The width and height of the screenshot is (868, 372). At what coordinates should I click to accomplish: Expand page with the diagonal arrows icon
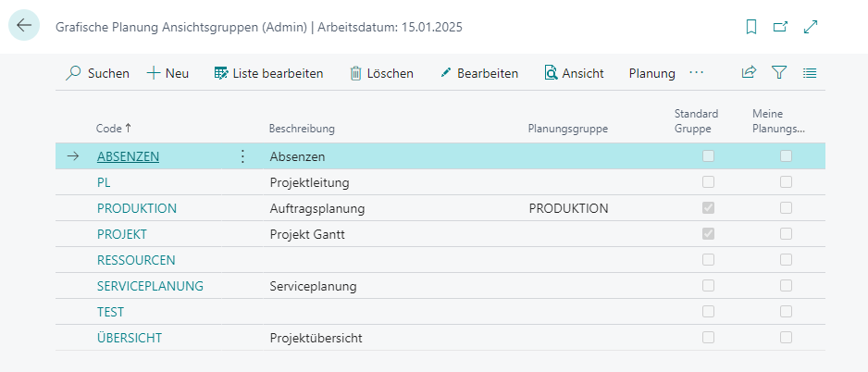pos(811,27)
